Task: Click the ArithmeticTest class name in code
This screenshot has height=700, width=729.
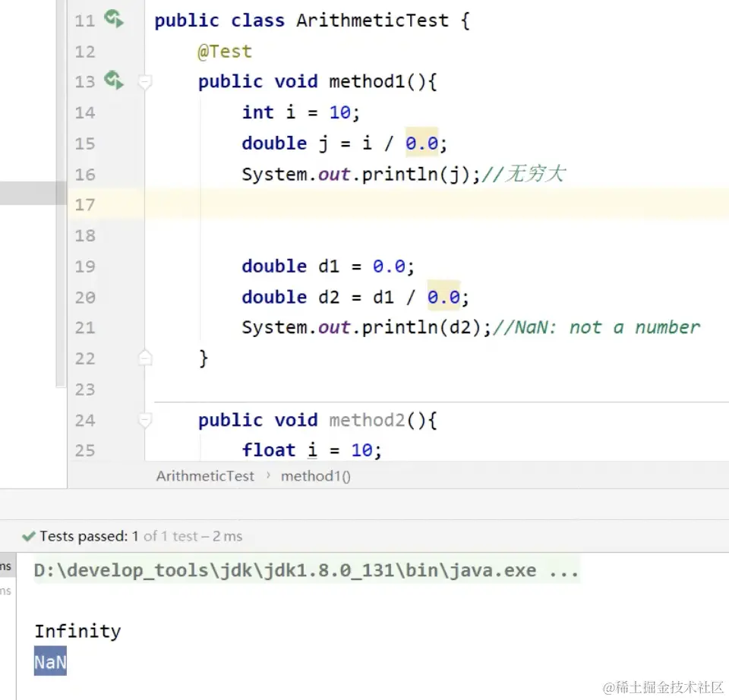Action: [x=372, y=20]
